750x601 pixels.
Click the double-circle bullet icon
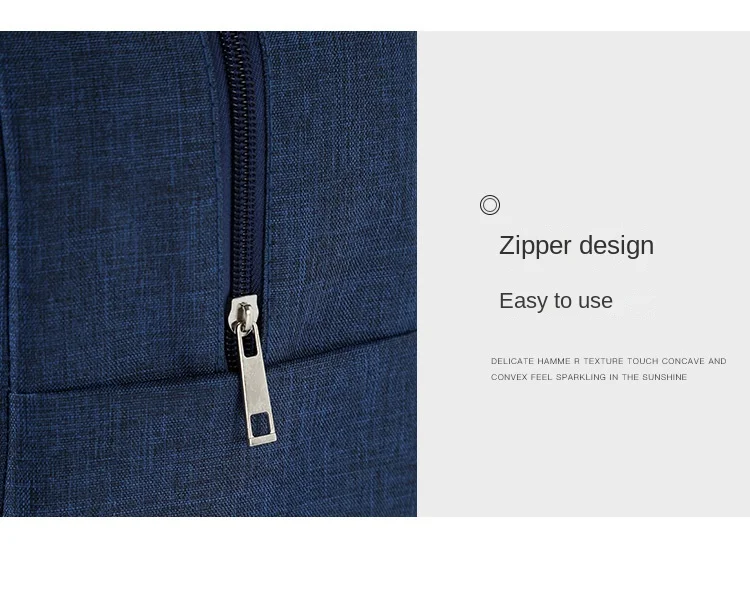(x=490, y=205)
